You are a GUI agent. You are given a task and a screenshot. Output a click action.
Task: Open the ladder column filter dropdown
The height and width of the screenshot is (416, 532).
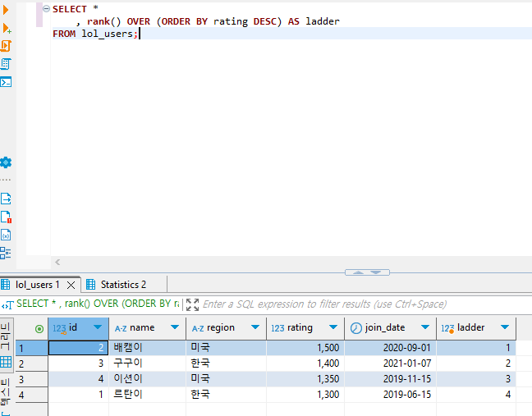(505, 327)
